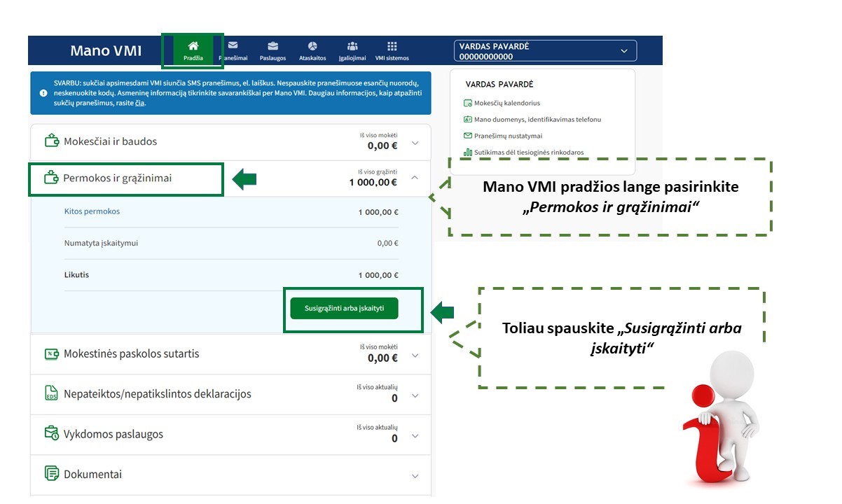Click the Pradžia home icon
Screen dimensions: 842x504
193,46
